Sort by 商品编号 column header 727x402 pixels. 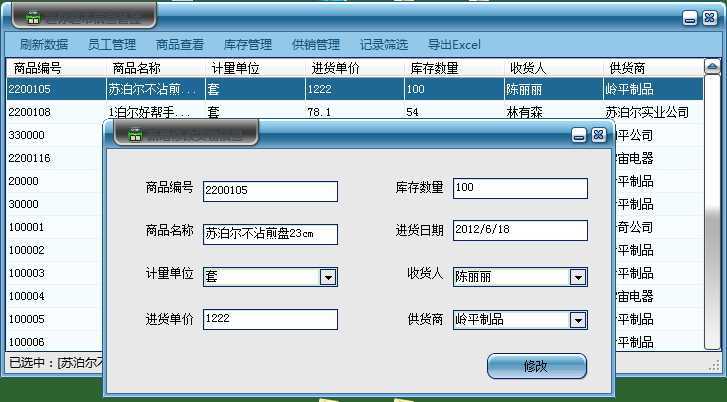pyautogui.click(x=56, y=68)
